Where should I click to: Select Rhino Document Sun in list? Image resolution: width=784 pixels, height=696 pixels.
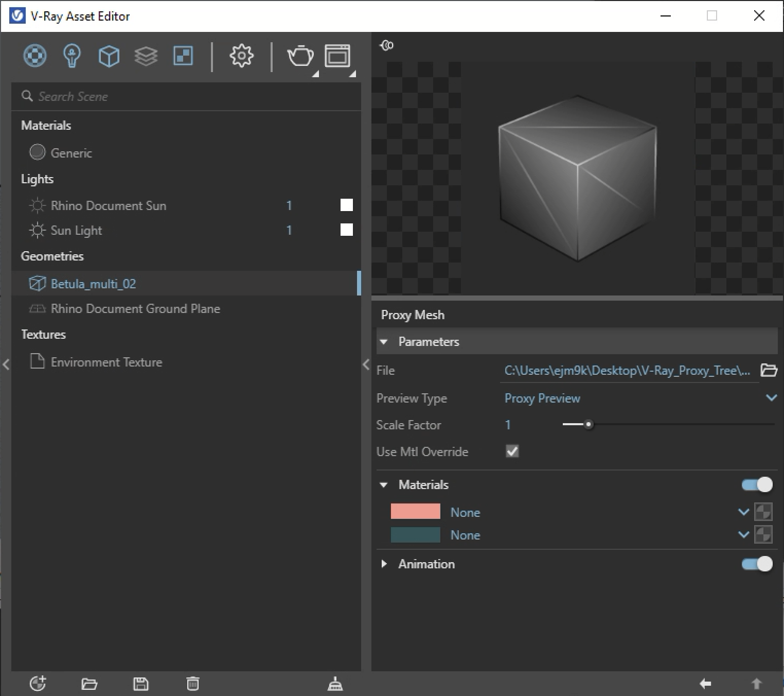pyautogui.click(x=109, y=205)
